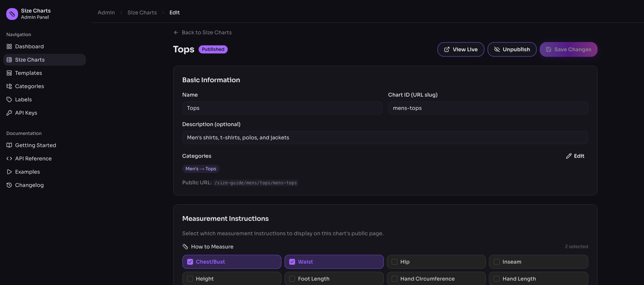Uncheck the Waist measurement checkbox
The width and height of the screenshot is (644, 285).
[292, 262]
